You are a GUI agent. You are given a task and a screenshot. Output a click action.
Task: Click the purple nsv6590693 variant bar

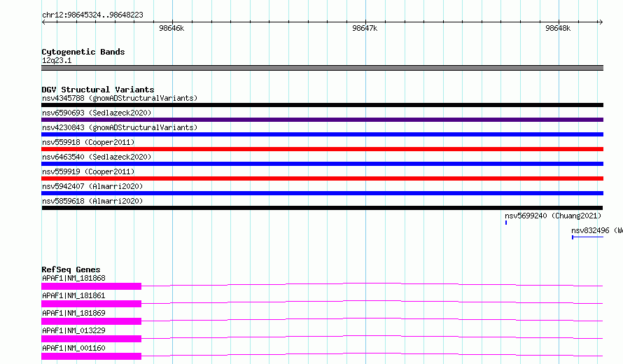(x=322, y=120)
